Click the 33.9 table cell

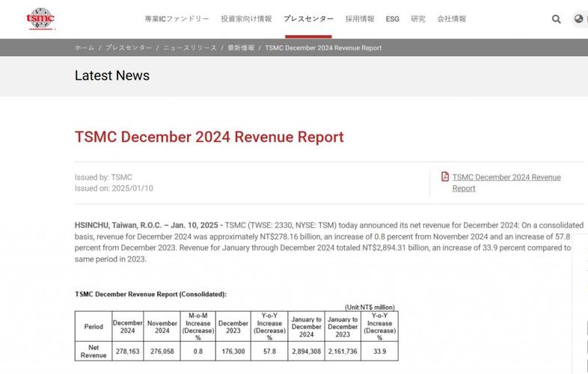pos(379,352)
